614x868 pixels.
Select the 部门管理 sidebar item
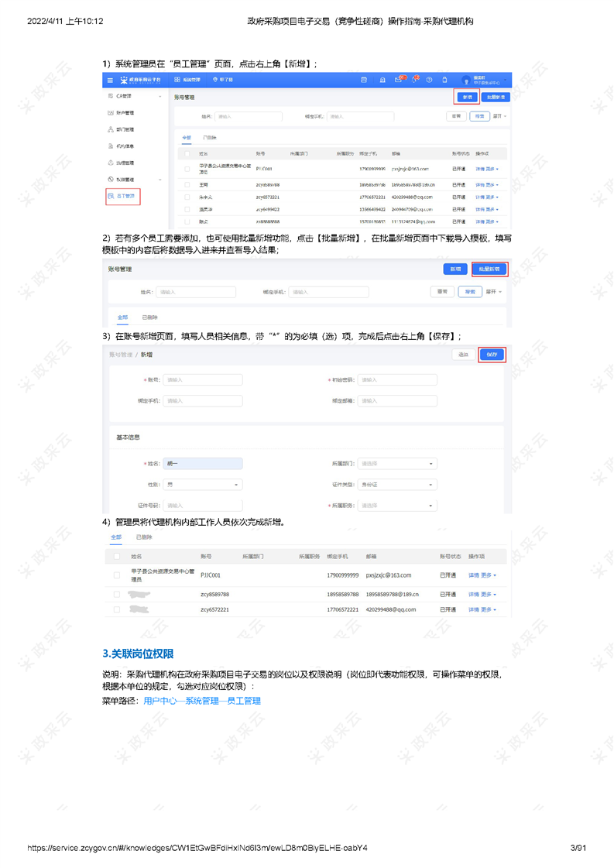coord(125,129)
